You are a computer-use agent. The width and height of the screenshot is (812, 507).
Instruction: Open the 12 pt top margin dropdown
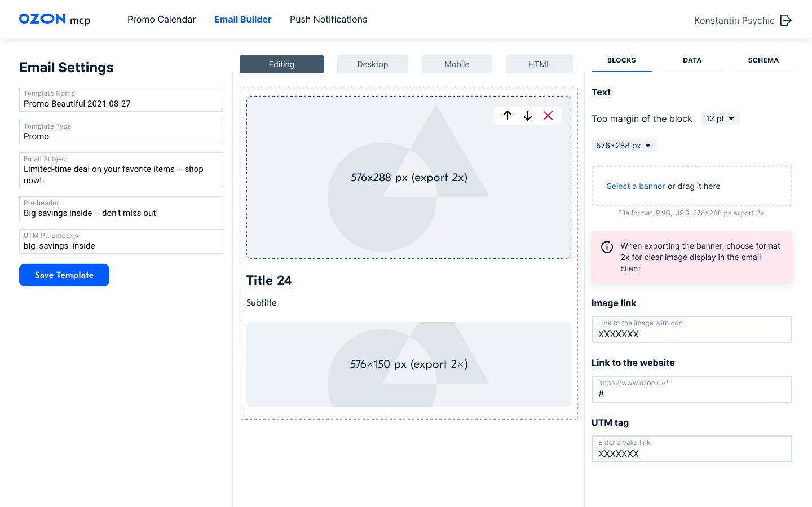[721, 118]
